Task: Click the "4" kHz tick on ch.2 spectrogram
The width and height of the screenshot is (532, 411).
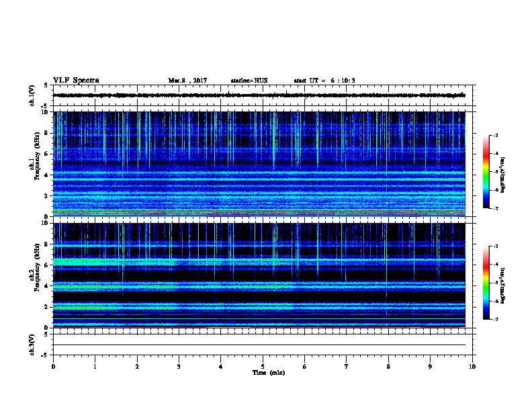Action: 47,286
